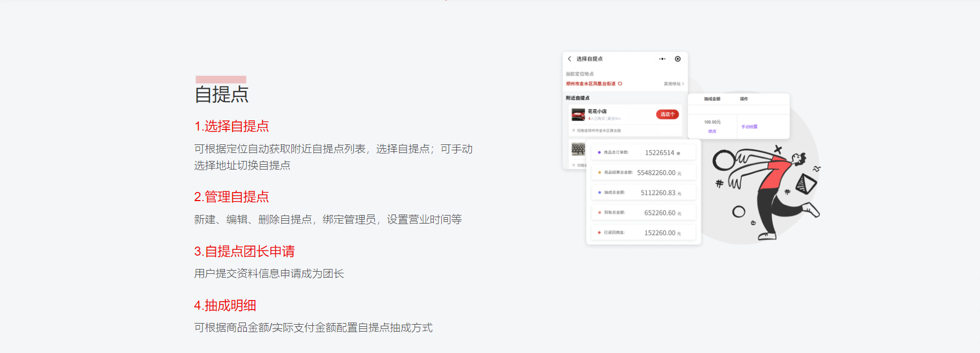Click the red 选这个 button
Viewport: 980px width, 353px height.
click(667, 114)
